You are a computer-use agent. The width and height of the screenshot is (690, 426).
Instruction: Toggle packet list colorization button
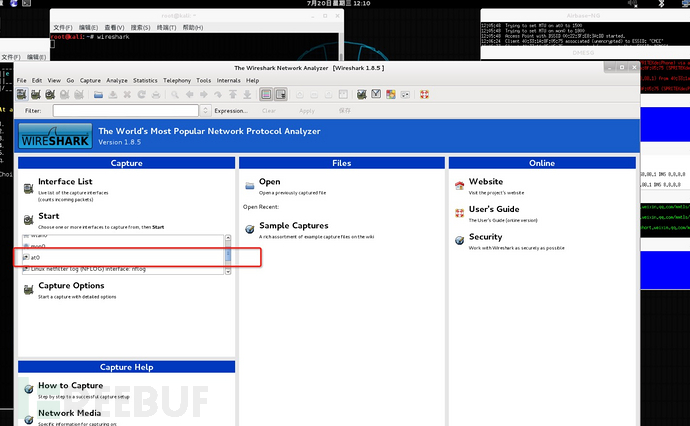[x=266, y=95]
